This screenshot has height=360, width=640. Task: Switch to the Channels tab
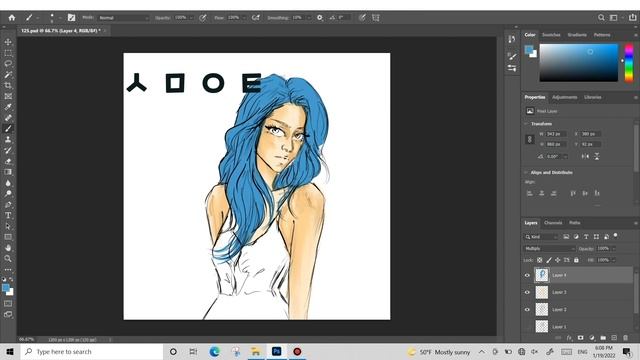pos(553,223)
